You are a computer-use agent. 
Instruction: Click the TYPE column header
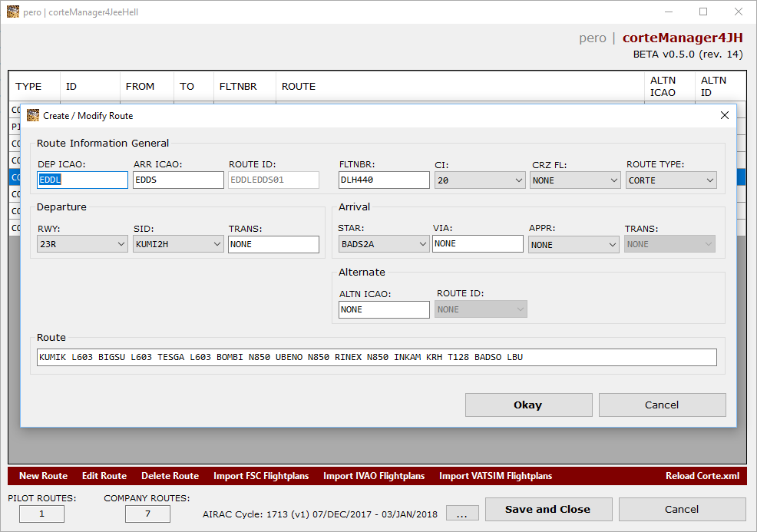point(35,87)
